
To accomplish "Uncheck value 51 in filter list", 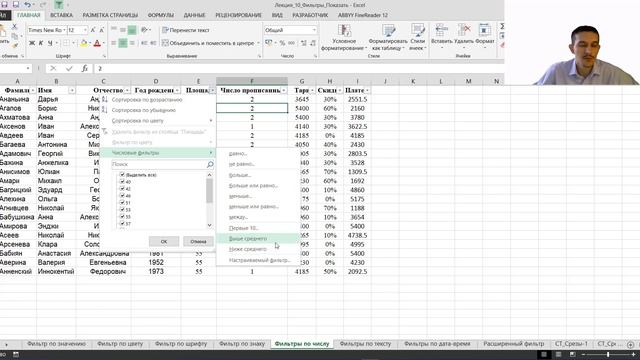I will pos(122,202).
